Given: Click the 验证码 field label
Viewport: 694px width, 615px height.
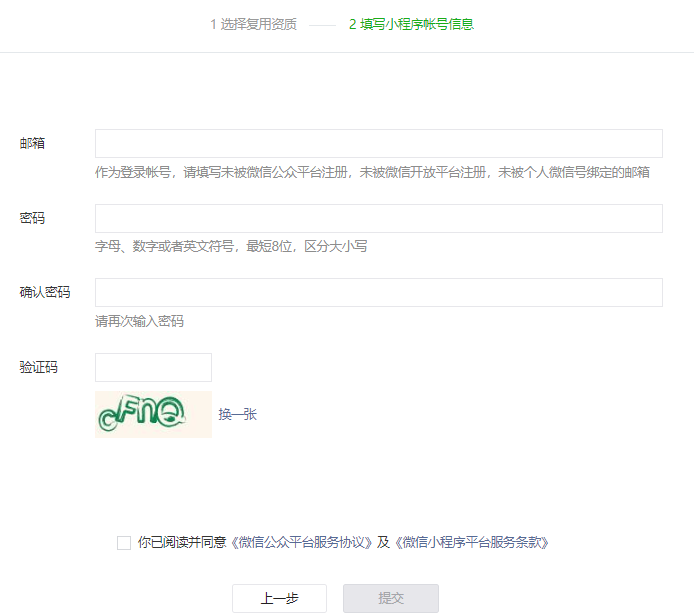Looking at the screenshot, I should coord(39,367).
